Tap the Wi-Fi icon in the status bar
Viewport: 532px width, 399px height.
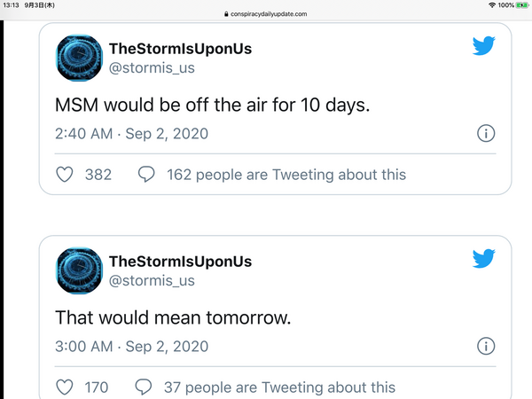click(492, 5)
